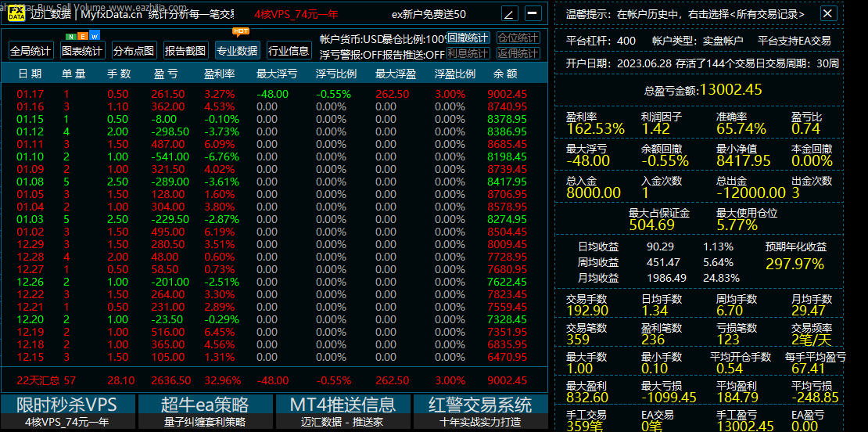This screenshot has height=432, width=868.
Task: Switch to the 分布点图 tab
Action: pyautogui.click(x=134, y=51)
